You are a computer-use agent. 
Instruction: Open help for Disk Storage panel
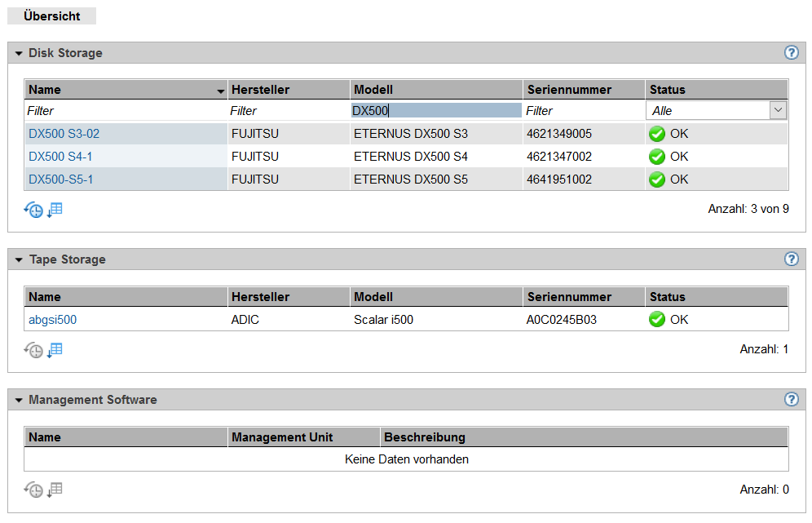791,52
